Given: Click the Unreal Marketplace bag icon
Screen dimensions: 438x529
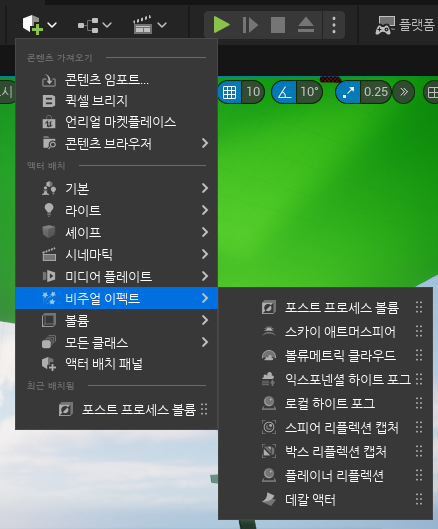Looking at the screenshot, I should [49, 122].
